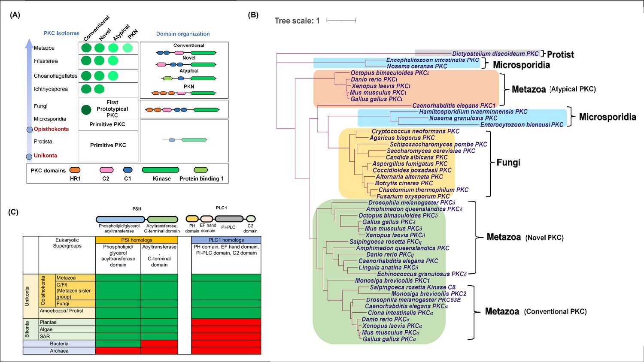Image resolution: width=644 pixels, height=362 pixels.
Task: Click the Protein binding 1 legend icon
Action: click(200, 170)
